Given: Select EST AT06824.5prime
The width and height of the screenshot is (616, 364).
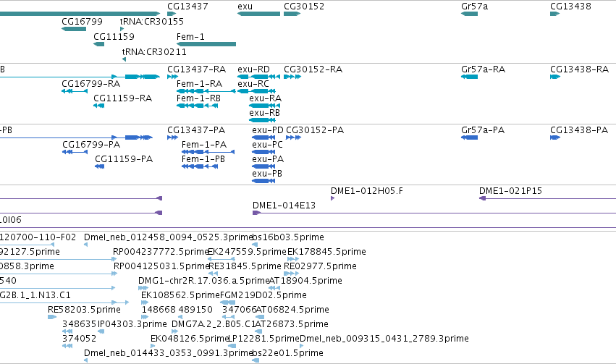Looking at the screenshot, I should [292, 310].
